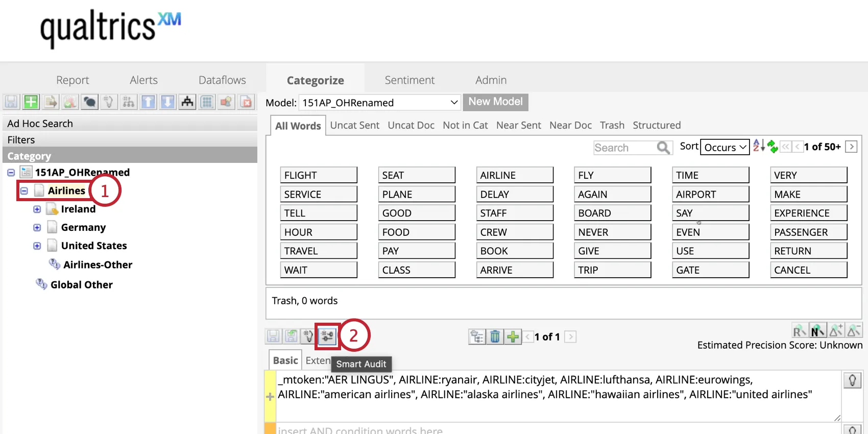Click the Smart Audit icon

pos(327,336)
